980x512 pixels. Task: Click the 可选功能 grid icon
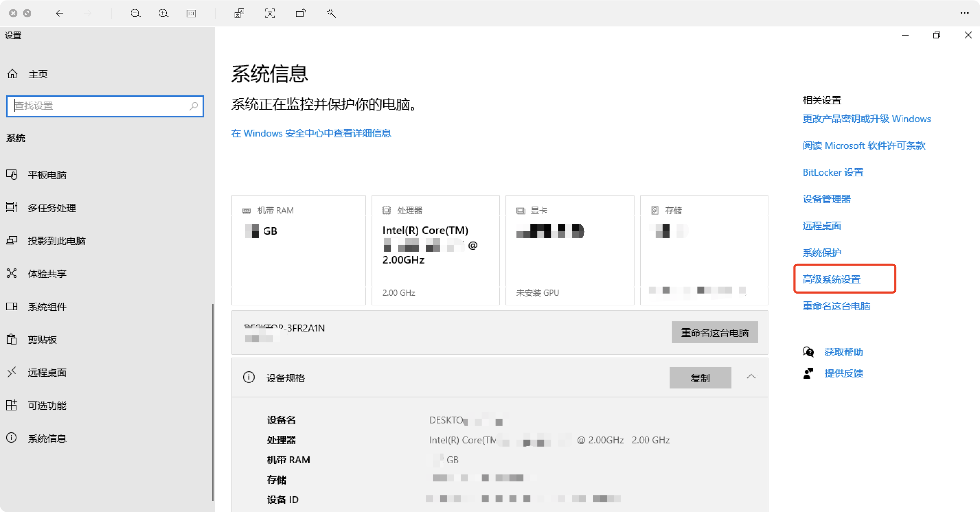point(12,405)
